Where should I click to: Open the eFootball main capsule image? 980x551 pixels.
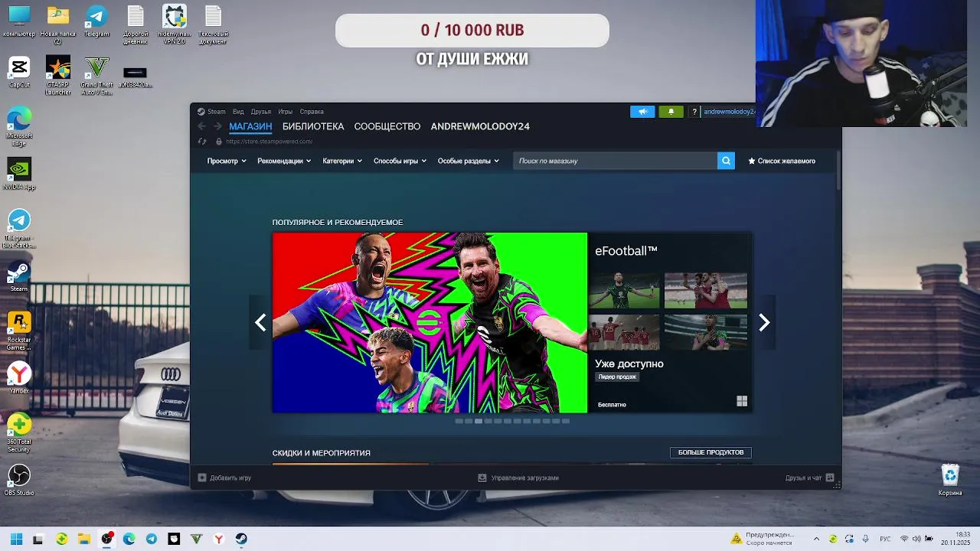pyautogui.click(x=430, y=322)
